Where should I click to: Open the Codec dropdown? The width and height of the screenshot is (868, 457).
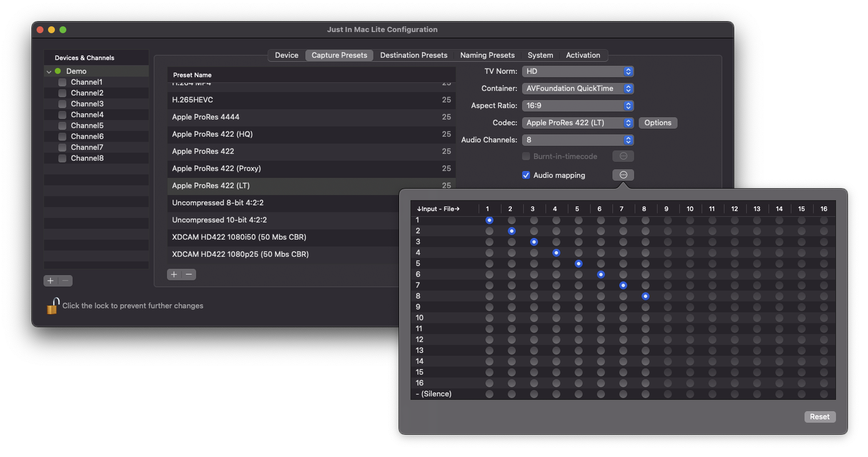tap(578, 123)
